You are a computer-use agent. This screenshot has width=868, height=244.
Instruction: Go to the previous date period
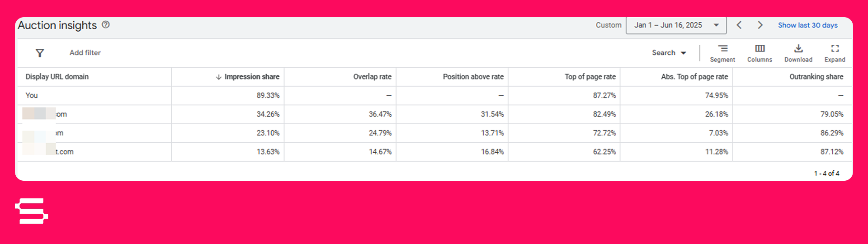pos(739,25)
